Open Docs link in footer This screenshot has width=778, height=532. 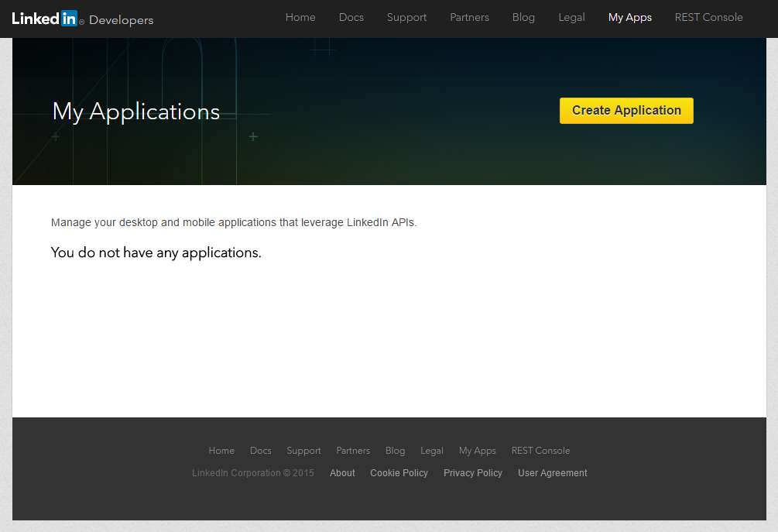(260, 451)
